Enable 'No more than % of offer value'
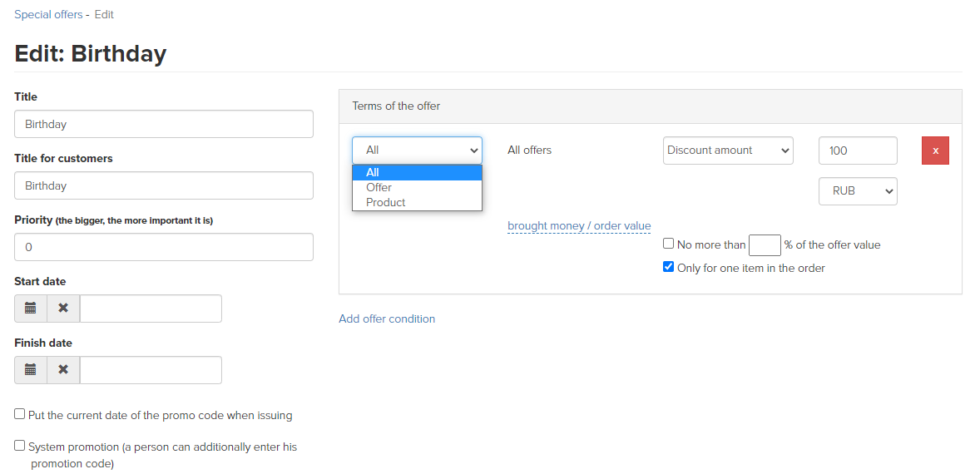This screenshot has width=980, height=474. coord(668,244)
